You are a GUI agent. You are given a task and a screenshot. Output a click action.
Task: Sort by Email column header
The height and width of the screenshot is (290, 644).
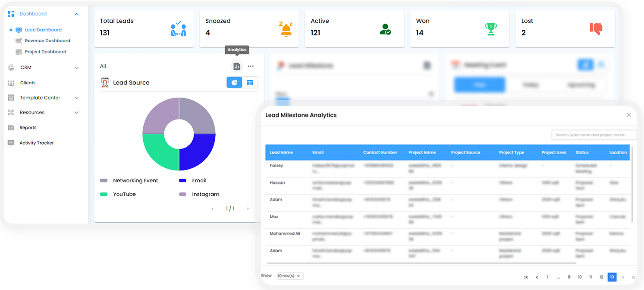(x=318, y=152)
